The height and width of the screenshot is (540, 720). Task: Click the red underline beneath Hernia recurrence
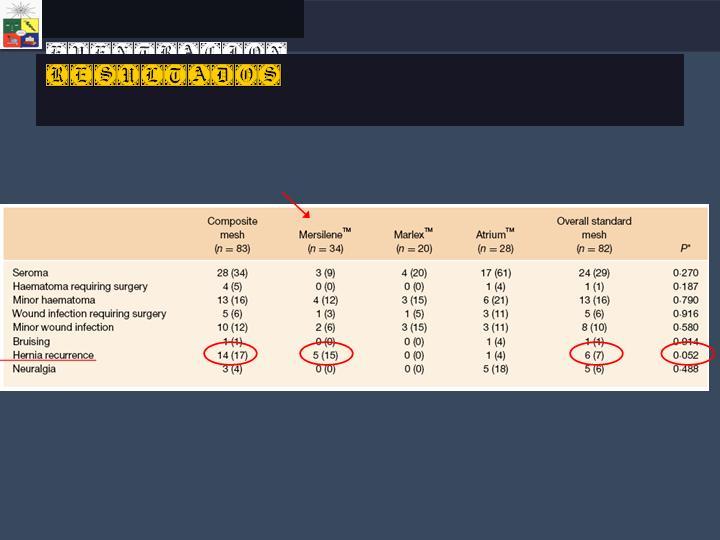coord(48,363)
